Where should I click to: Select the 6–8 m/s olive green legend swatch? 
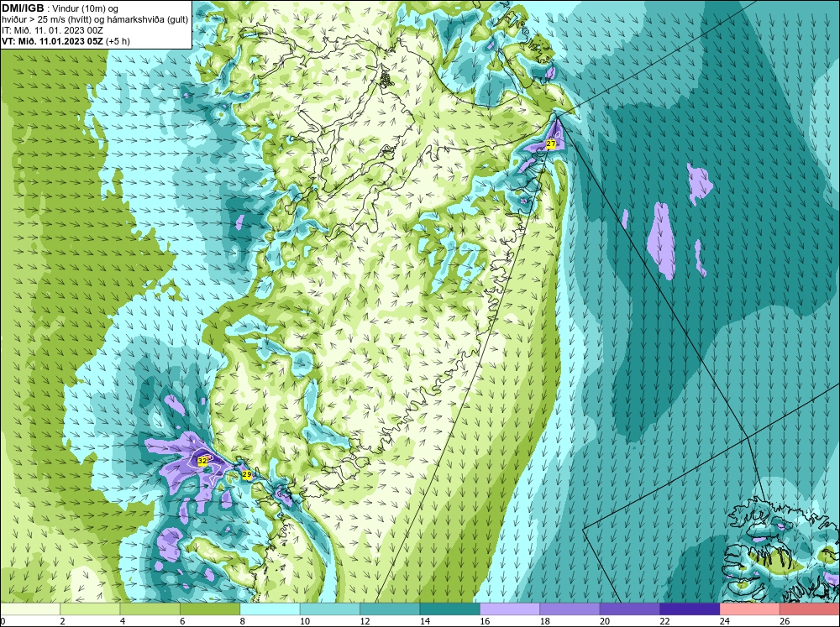(210, 609)
